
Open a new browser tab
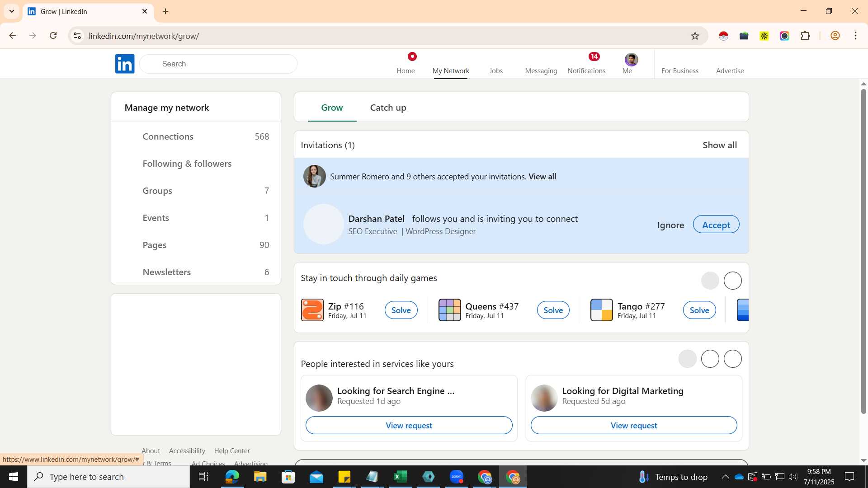(x=165, y=11)
